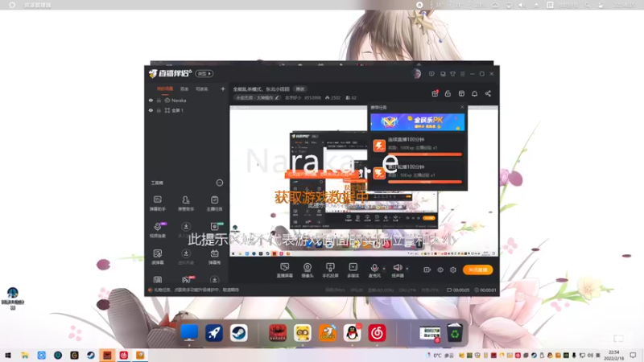Viewport: 644px width, 362px height.
Task: Add a 手机投屏 phone mirroring source
Action: (x=330, y=270)
